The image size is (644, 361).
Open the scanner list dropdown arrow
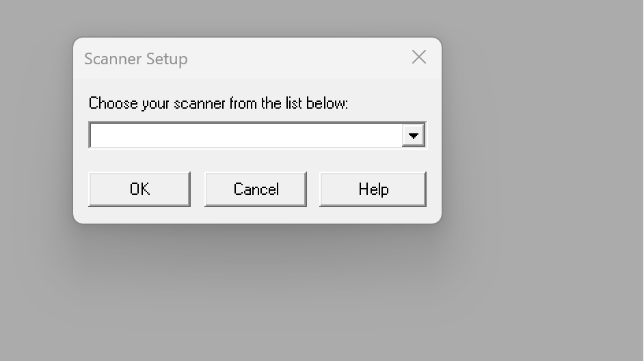coord(413,135)
